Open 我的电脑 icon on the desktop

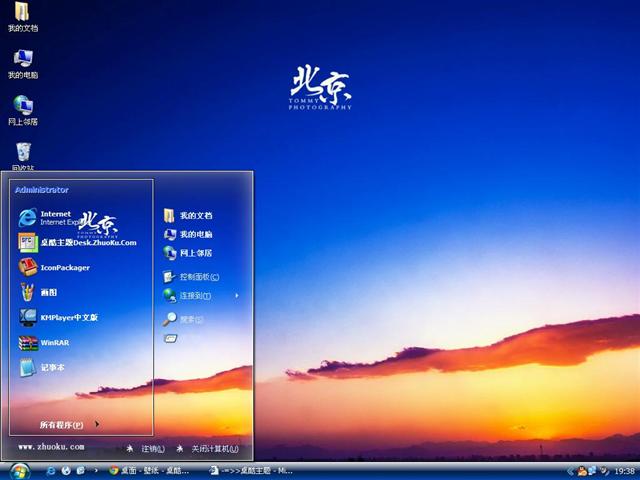pyautogui.click(x=23, y=64)
